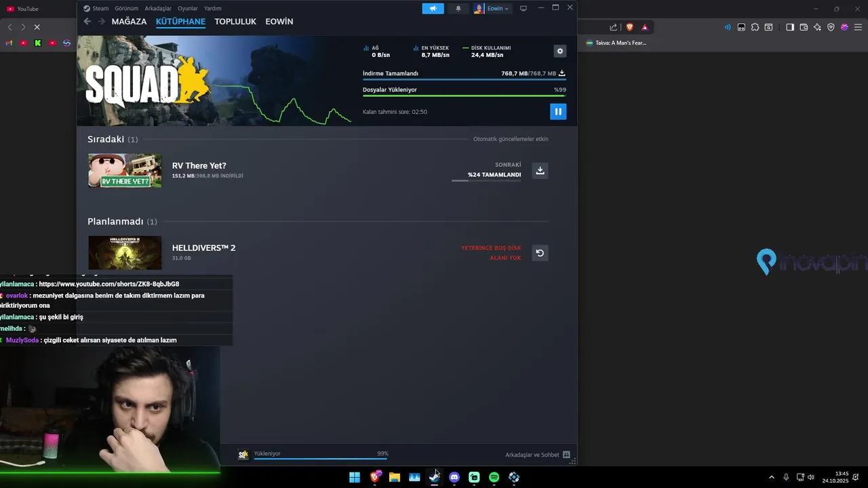The height and width of the screenshot is (488, 868).
Task: Click the browser share page icon
Action: coord(613,27)
